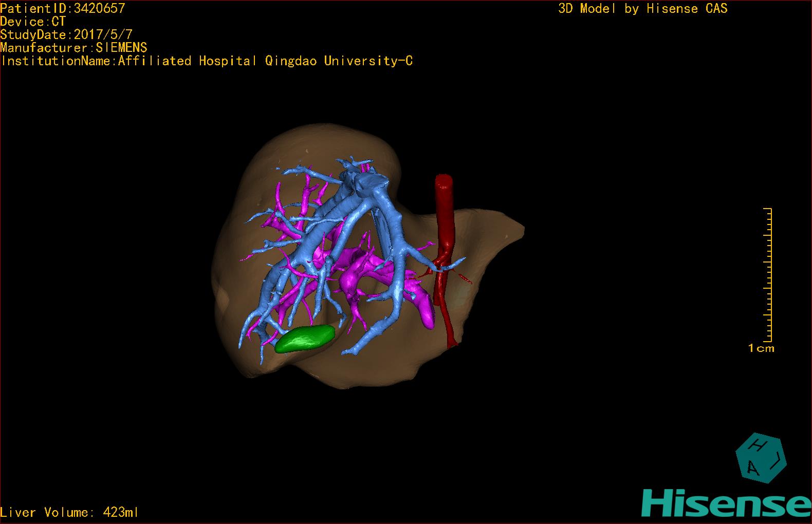Screen dimensions: 812x524
Task: Click the InstitutionName Affiliated Hospital text
Action: 206,61
